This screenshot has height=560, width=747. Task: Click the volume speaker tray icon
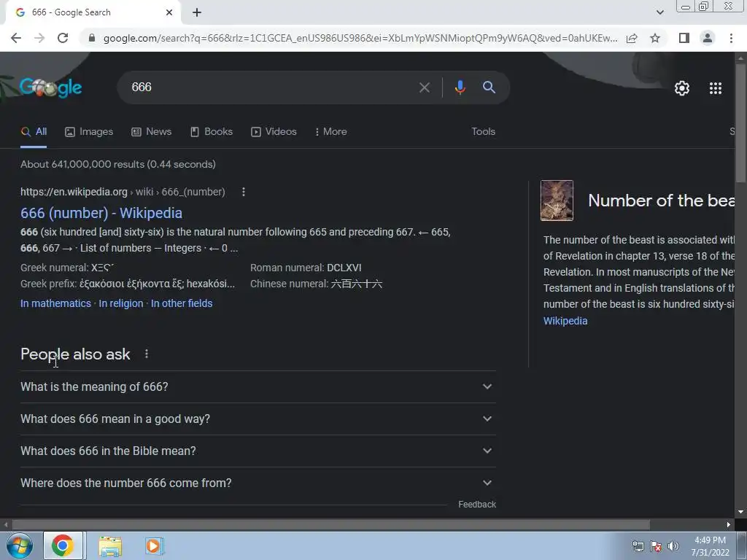tap(673, 547)
